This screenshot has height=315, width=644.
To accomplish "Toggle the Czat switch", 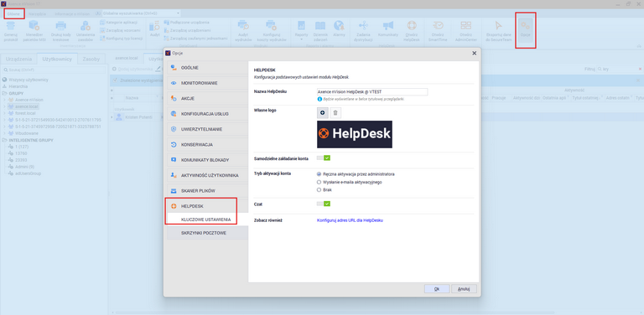I will (324, 204).
